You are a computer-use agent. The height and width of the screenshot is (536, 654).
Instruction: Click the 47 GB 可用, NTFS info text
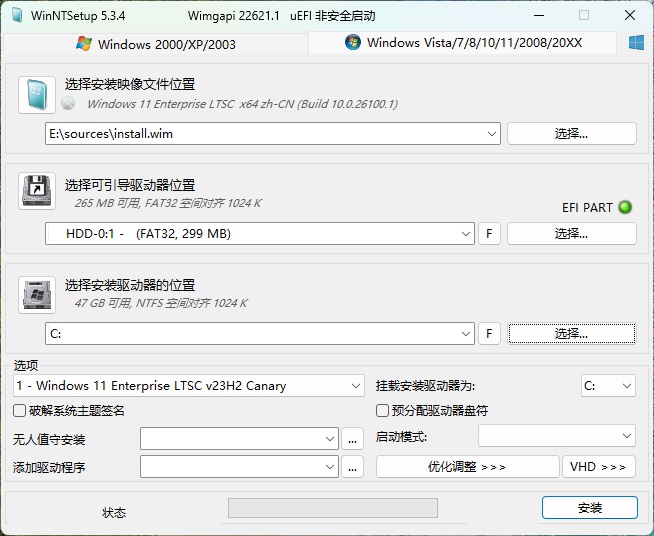pos(161,303)
